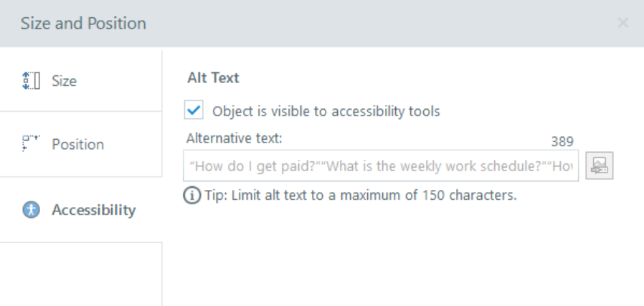
Task: Click the empty sidebar area below Accessibility
Action: point(80,276)
